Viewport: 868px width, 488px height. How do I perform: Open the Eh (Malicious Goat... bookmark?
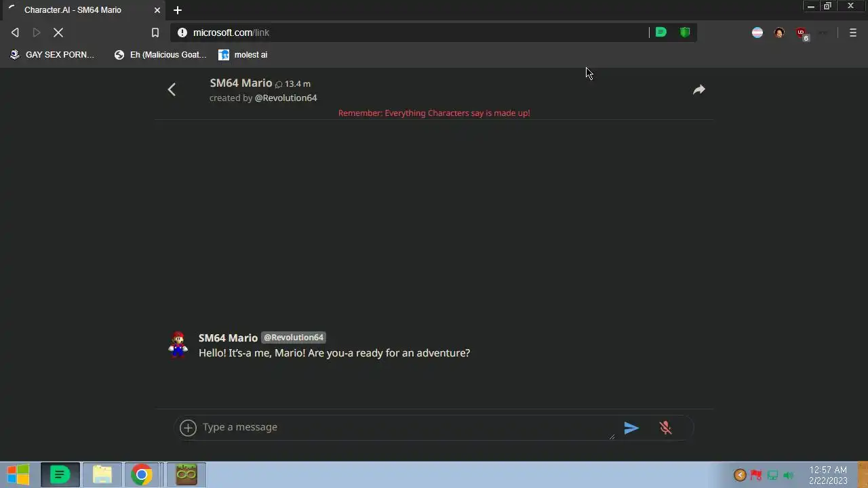pyautogui.click(x=160, y=55)
